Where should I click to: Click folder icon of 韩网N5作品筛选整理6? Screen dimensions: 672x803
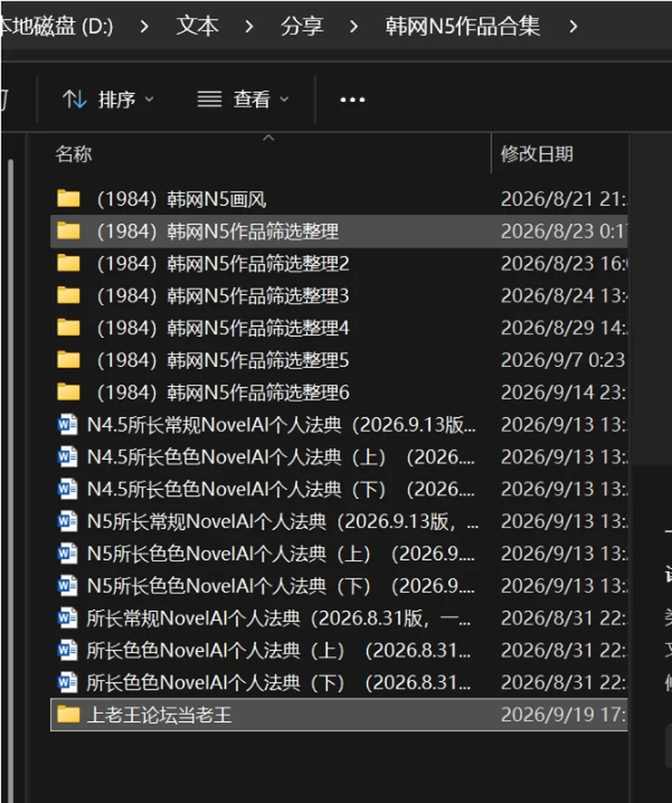[x=68, y=392]
